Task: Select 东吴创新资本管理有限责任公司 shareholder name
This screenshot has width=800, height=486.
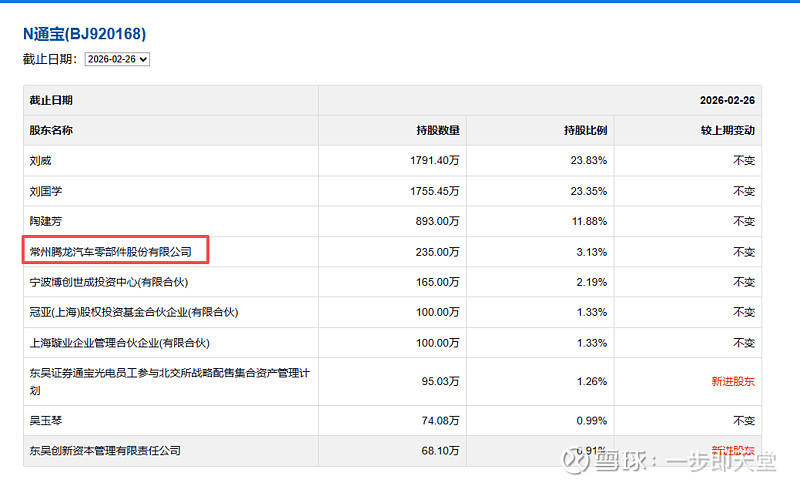Action: (x=105, y=451)
